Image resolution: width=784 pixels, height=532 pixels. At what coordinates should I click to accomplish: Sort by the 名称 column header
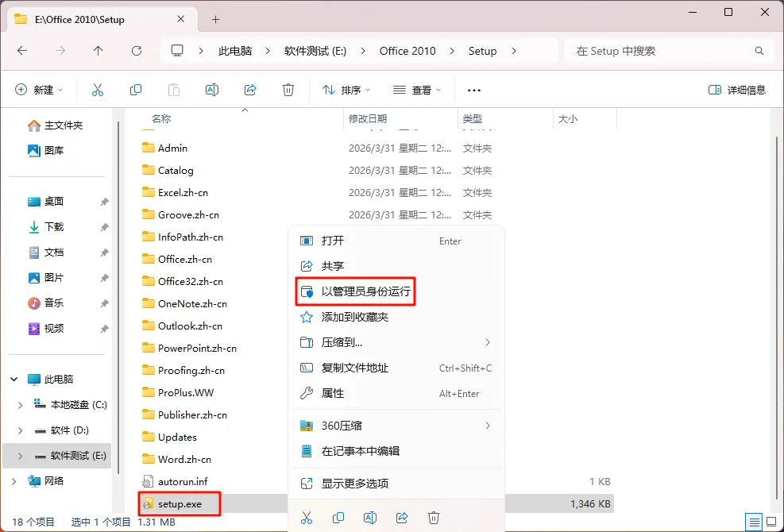pyautogui.click(x=161, y=118)
